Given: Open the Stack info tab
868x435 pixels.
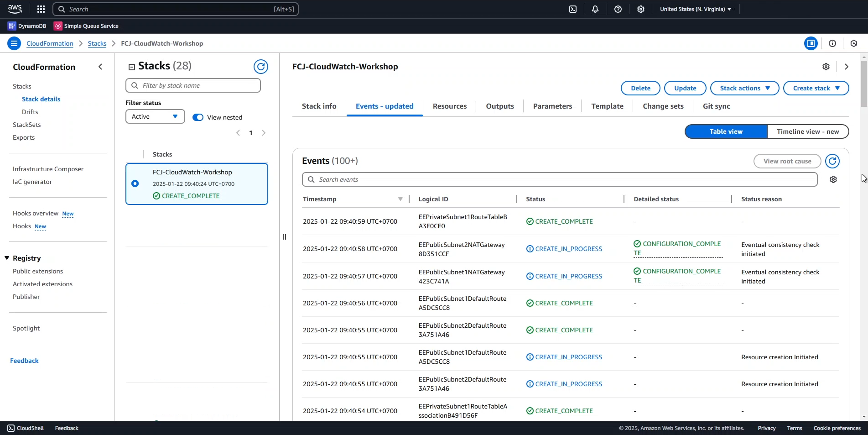Looking at the screenshot, I should coord(319,106).
